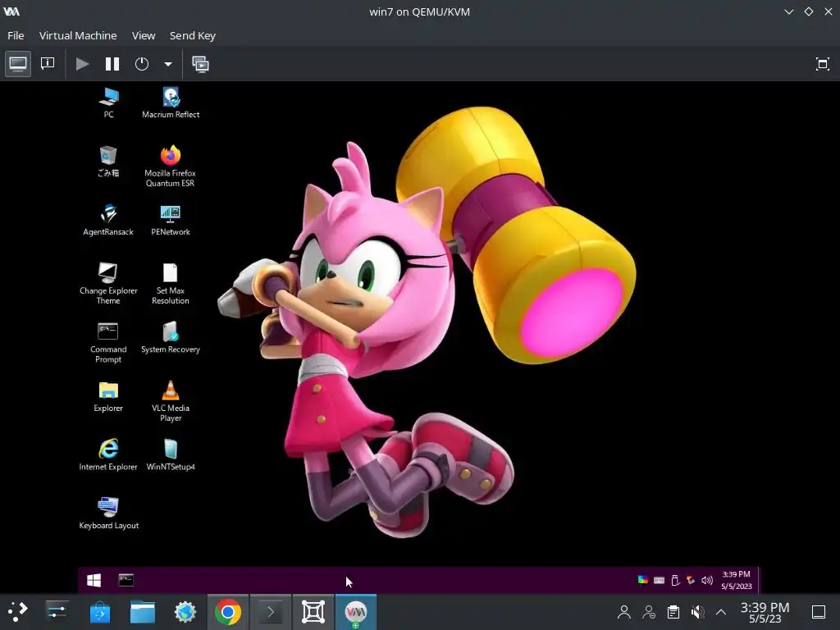Open the Virtual Machine menu
Screen dimensions: 840x630
pyautogui.click(x=78, y=35)
